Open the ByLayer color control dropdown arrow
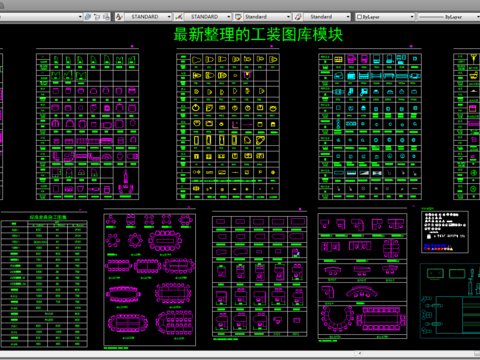 (x=412, y=17)
